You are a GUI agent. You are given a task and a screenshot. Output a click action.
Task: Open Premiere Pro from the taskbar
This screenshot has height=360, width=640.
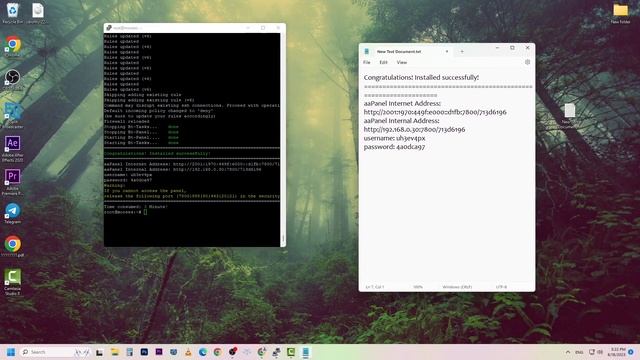[x=159, y=352]
